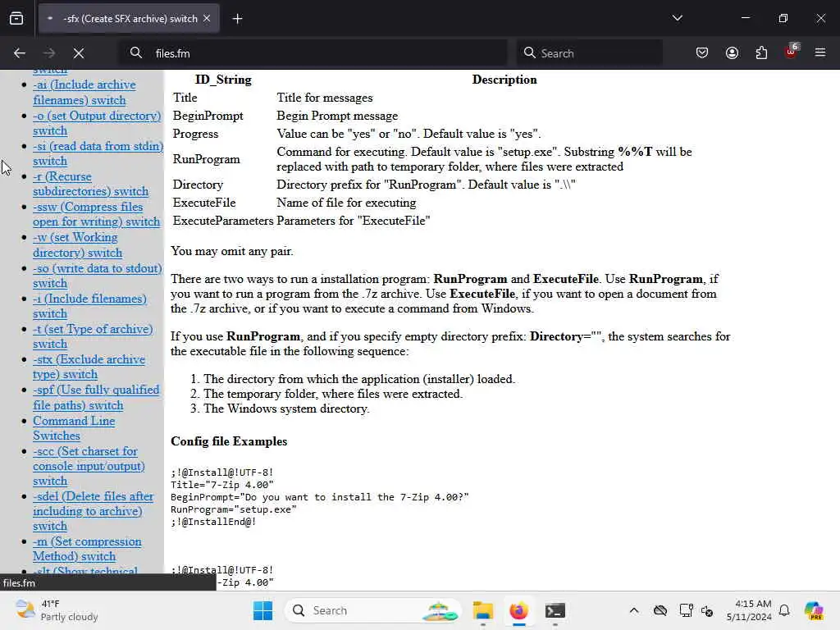This screenshot has height=630, width=840.
Task: Stop loading the page
Action: tap(79, 53)
